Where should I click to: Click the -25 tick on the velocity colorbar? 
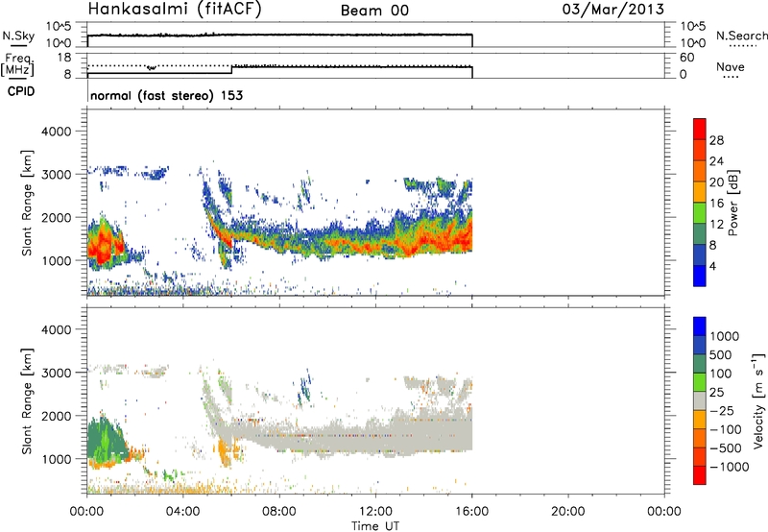pos(721,410)
